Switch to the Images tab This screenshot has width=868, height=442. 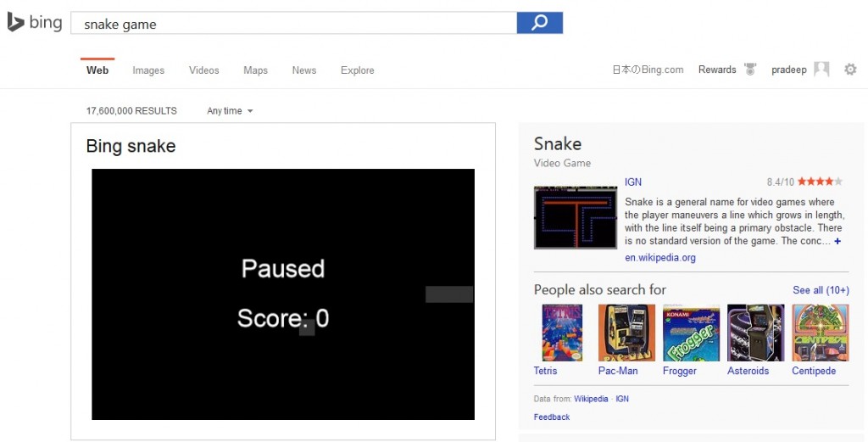(148, 70)
